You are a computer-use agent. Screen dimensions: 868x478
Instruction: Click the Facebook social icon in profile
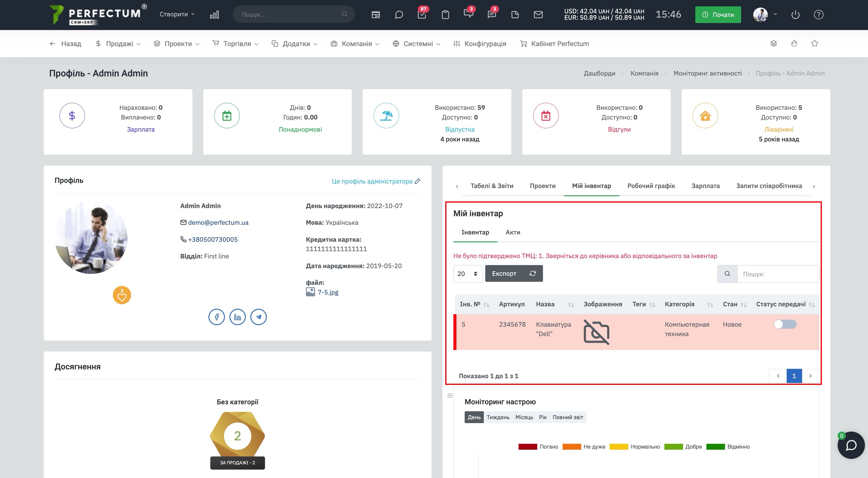(217, 317)
